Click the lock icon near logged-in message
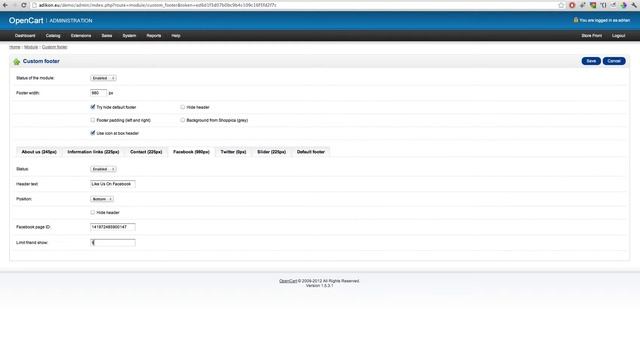Viewport: 640px width, 360px height. click(576, 20)
